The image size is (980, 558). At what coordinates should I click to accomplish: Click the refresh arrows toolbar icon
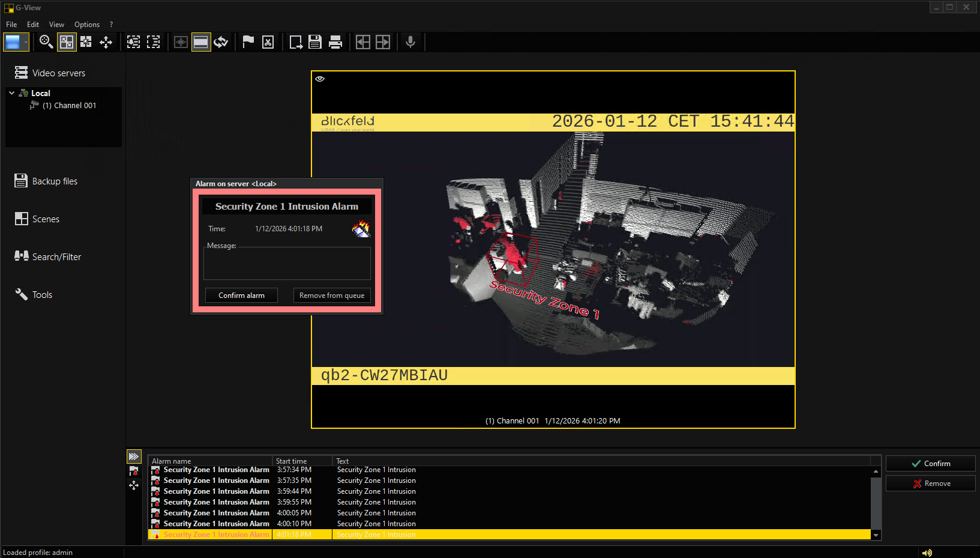pyautogui.click(x=221, y=42)
